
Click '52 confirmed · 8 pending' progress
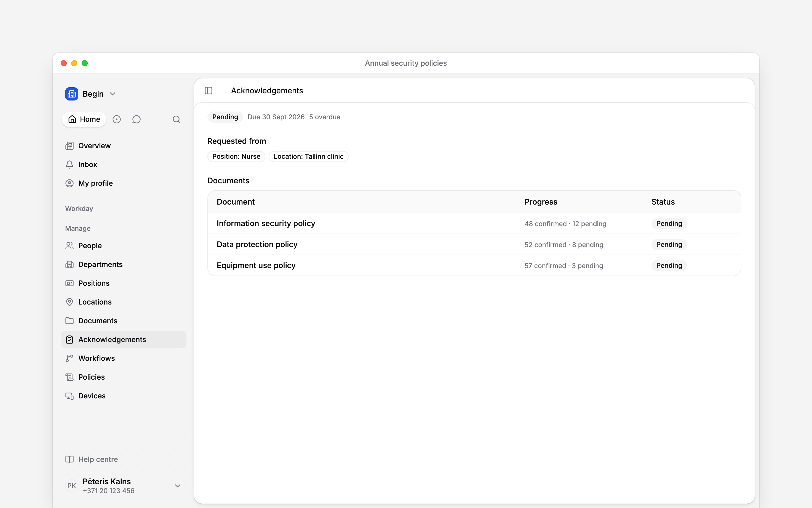(564, 245)
